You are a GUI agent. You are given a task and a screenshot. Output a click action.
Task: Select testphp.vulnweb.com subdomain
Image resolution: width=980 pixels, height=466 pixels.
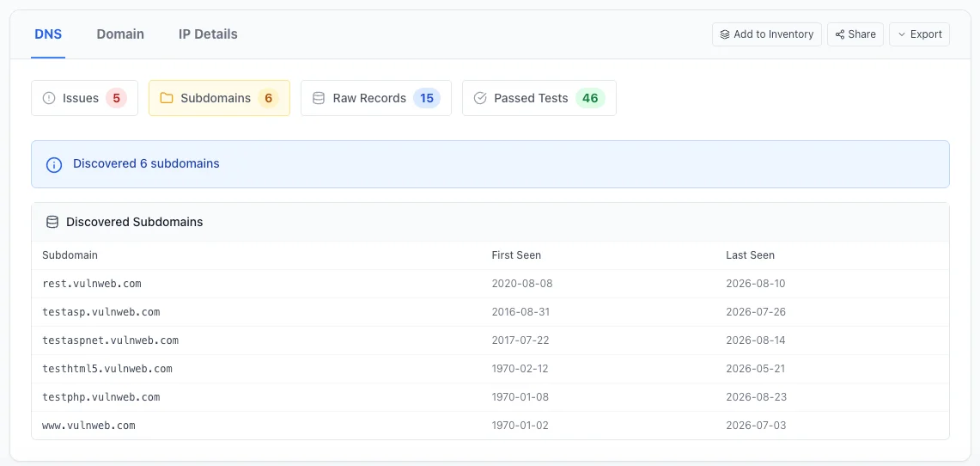pos(101,396)
